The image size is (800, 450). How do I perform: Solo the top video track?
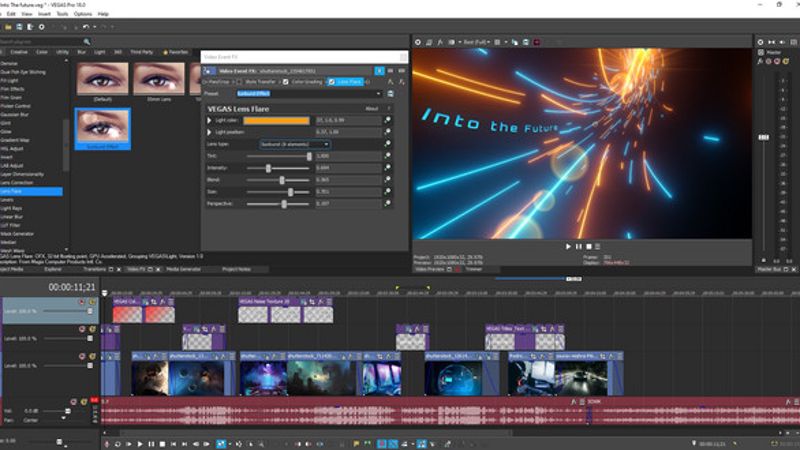click(92, 302)
